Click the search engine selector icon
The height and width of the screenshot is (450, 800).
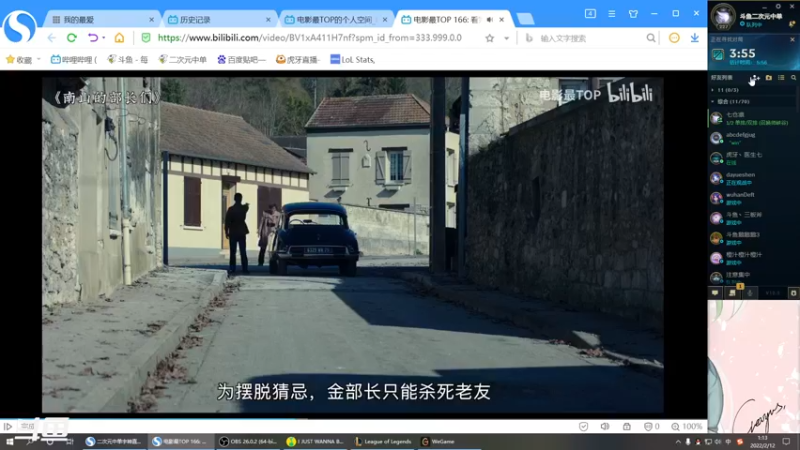coord(529,38)
